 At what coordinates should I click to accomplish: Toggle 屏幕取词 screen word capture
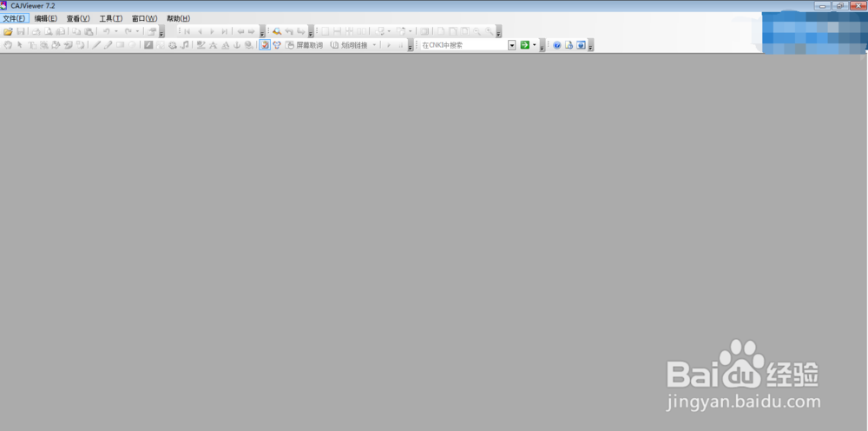click(x=304, y=45)
